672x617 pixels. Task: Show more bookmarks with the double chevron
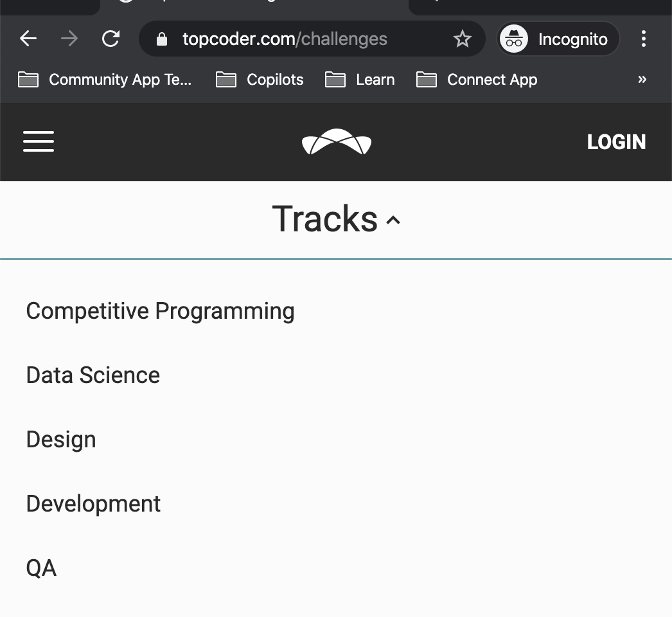[x=642, y=79]
